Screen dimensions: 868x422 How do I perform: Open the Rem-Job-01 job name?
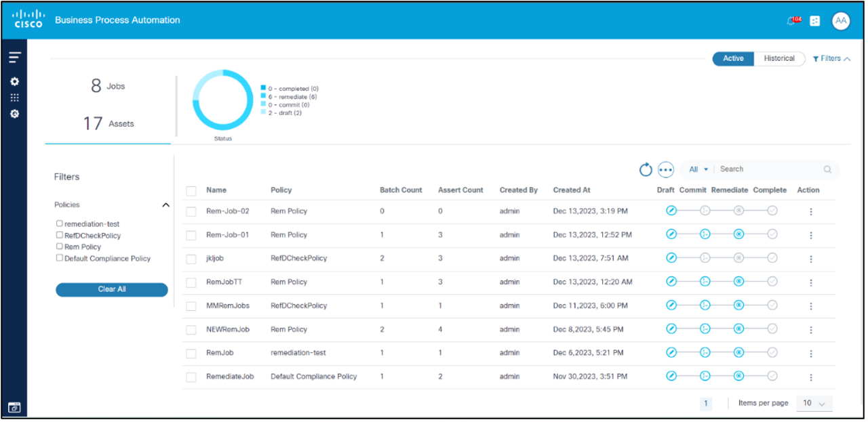tap(228, 235)
